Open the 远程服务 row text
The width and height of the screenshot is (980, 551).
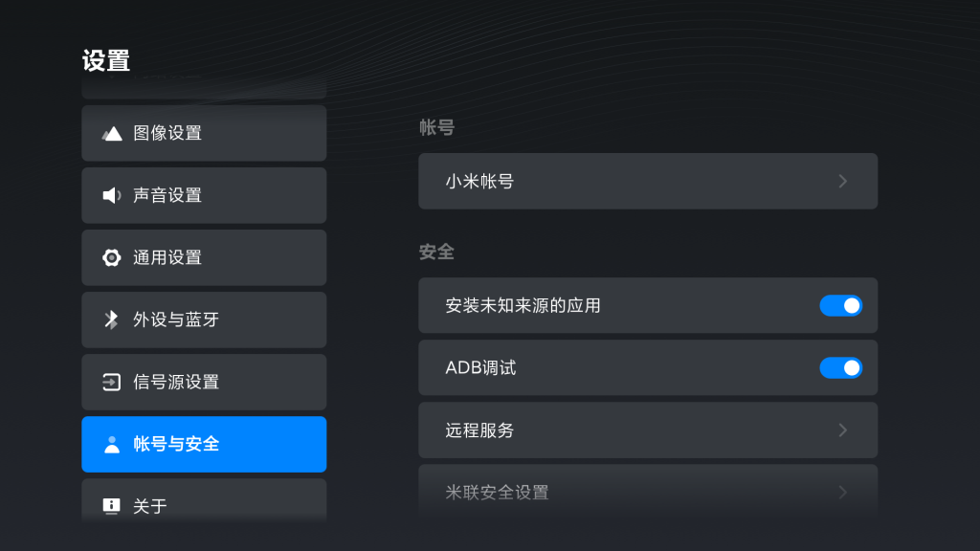pyautogui.click(x=479, y=430)
